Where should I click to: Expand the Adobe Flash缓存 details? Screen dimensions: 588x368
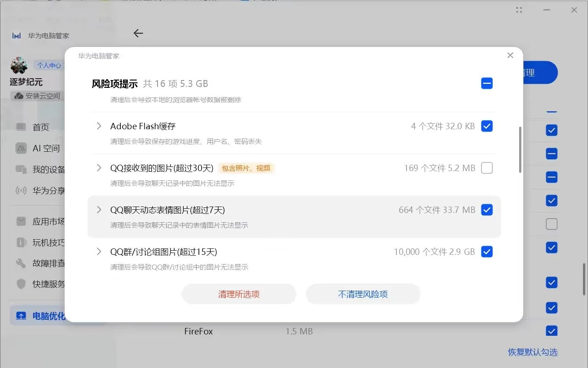[x=98, y=126]
